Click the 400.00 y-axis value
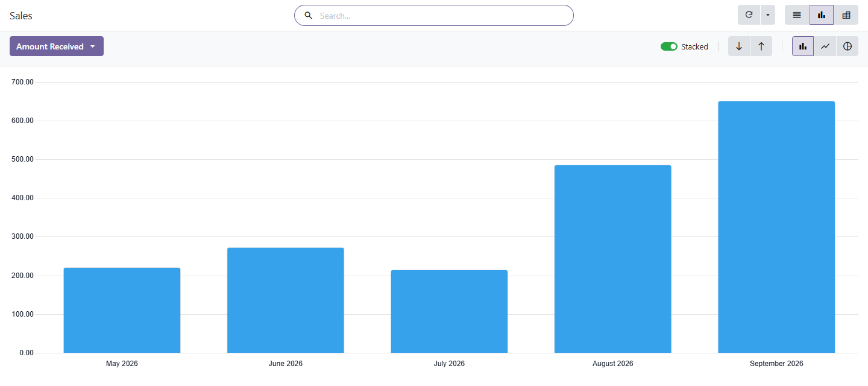The height and width of the screenshot is (386, 868). [23, 198]
